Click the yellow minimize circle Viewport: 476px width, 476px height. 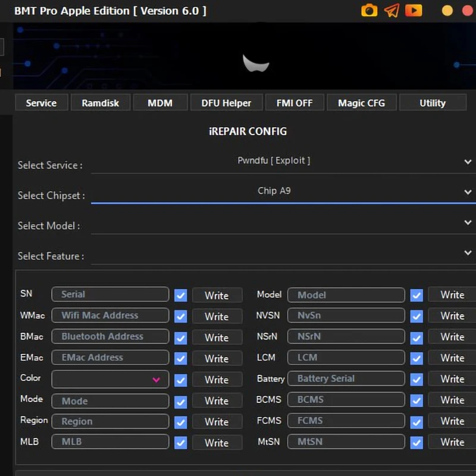coord(447,10)
